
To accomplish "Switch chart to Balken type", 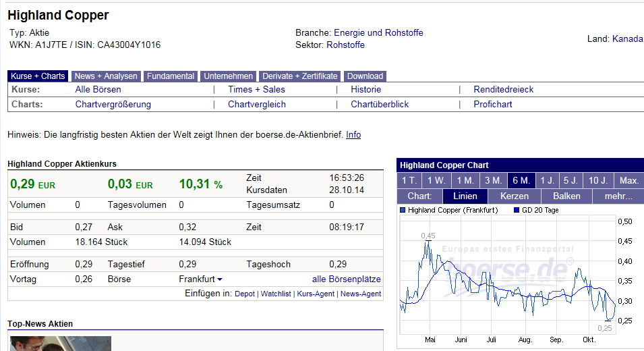I will 566,196.
